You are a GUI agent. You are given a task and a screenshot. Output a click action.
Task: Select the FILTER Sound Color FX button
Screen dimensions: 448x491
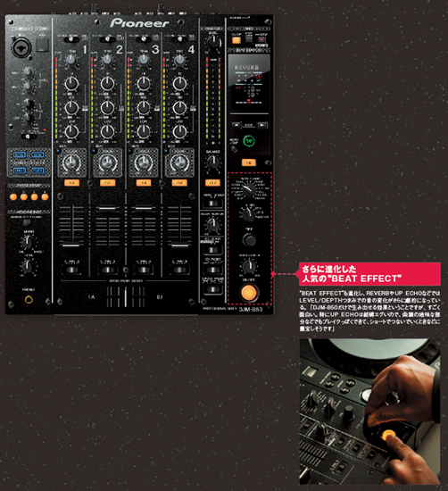(37, 171)
